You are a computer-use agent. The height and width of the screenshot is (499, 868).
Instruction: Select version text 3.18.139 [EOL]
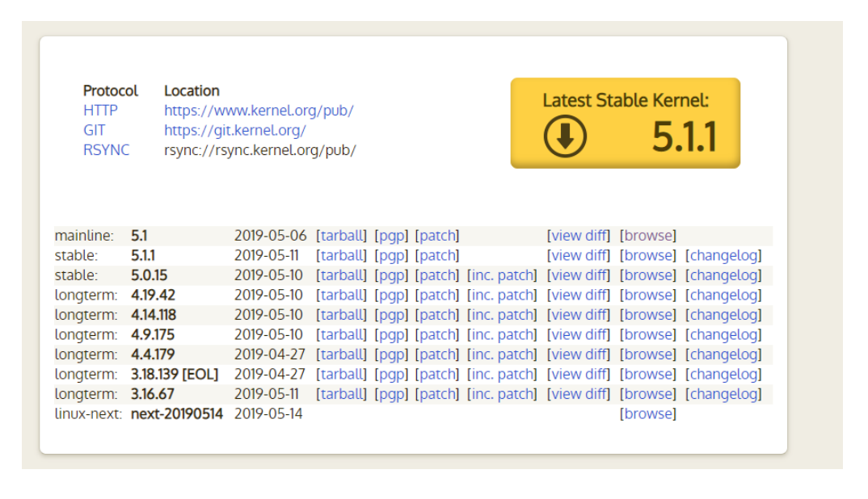175,375
